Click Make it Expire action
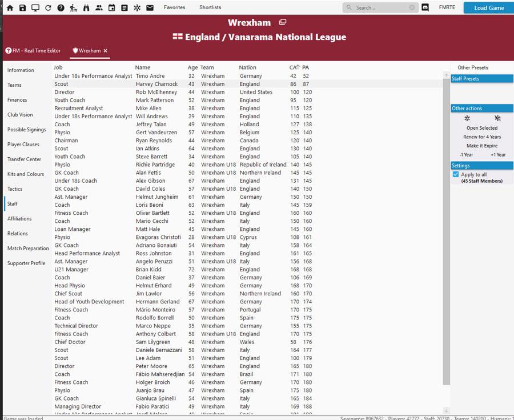514x420 pixels. tap(482, 146)
